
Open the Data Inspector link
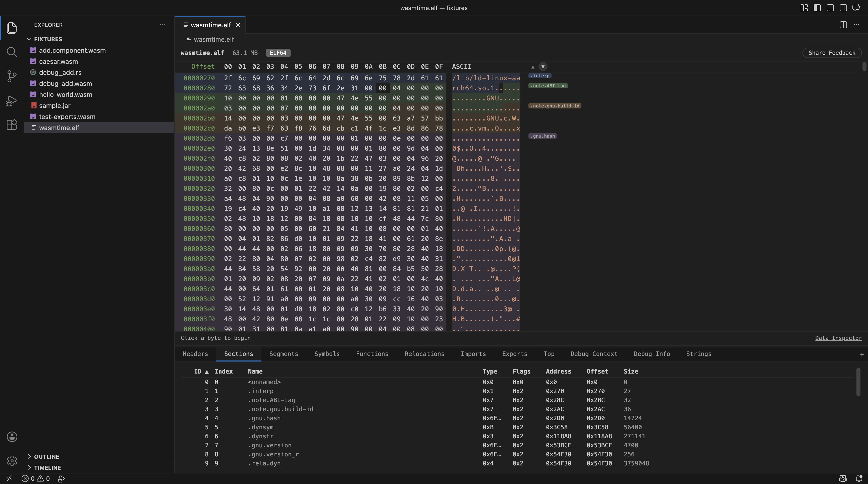point(838,338)
